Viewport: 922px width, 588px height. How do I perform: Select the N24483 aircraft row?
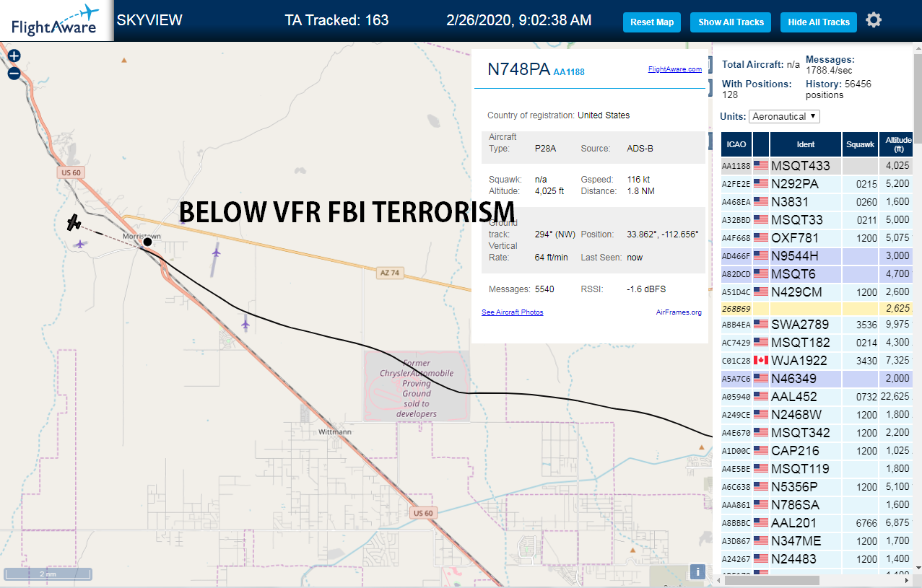817,559
